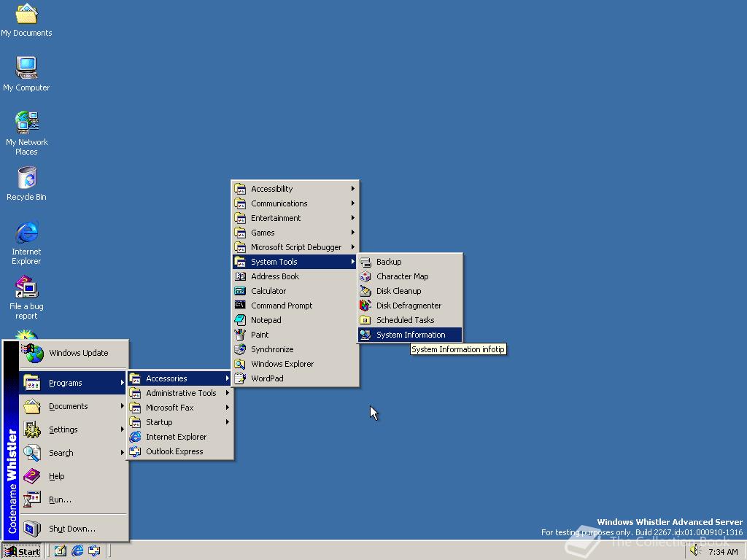Expand the Administrative Tools submenu arrow
Image resolution: width=747 pixels, height=560 pixels.
click(228, 393)
